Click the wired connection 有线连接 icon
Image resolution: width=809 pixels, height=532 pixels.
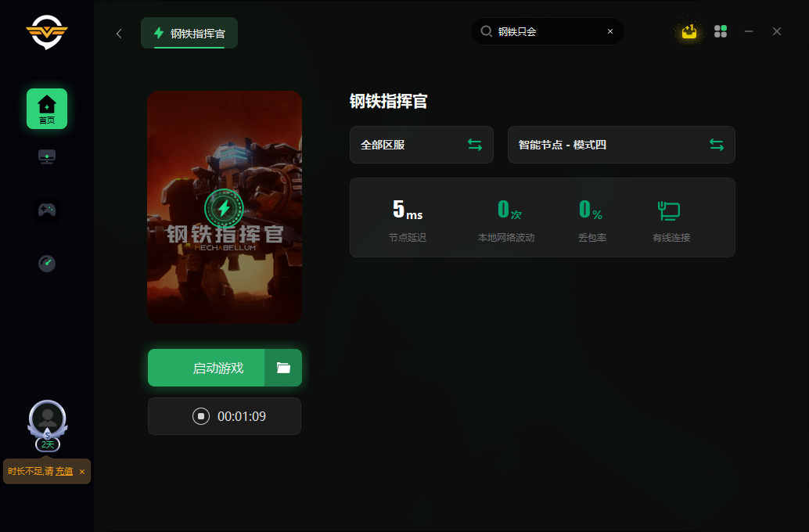coord(669,210)
